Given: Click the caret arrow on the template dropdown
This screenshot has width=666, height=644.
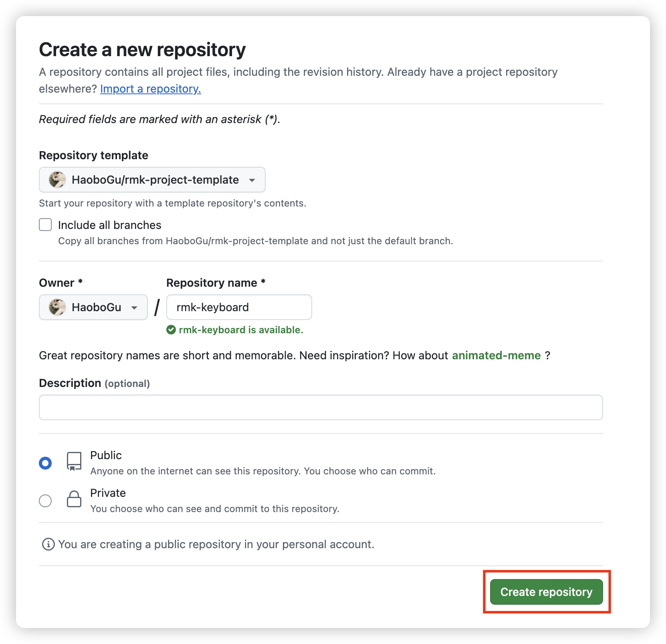Looking at the screenshot, I should tap(252, 180).
